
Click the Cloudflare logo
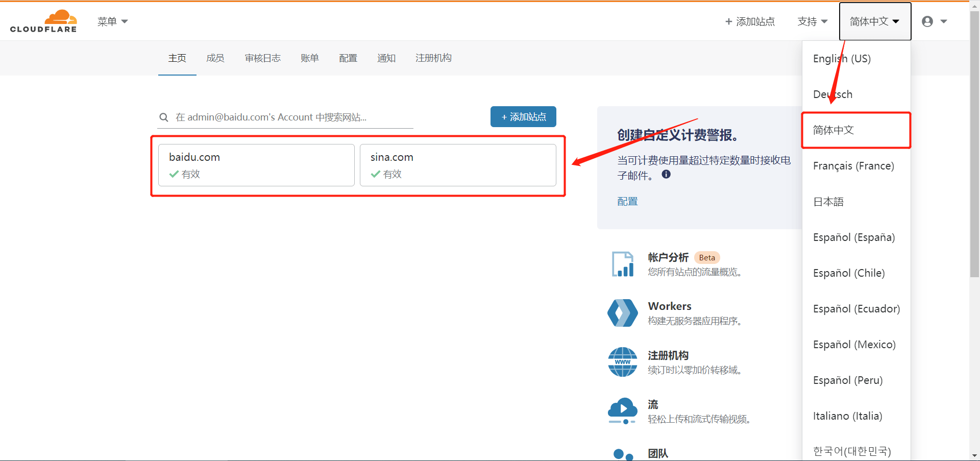pos(43,21)
